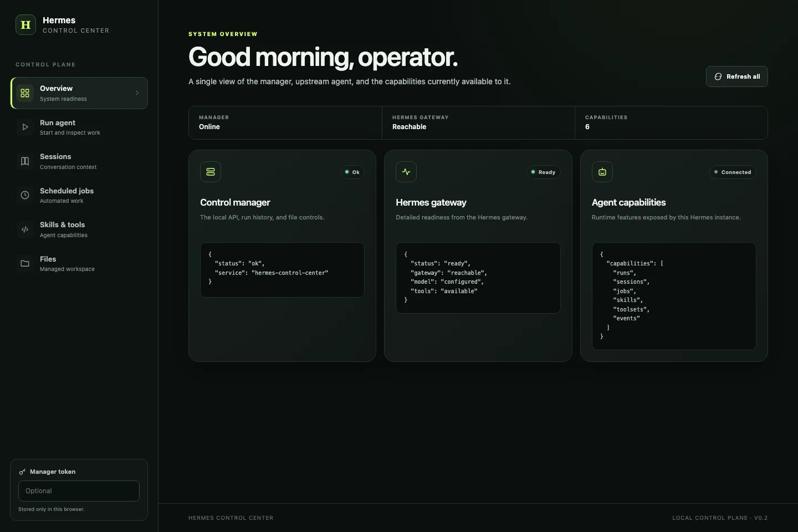
Task: Click the Agent capabilities card title
Action: coord(628,203)
